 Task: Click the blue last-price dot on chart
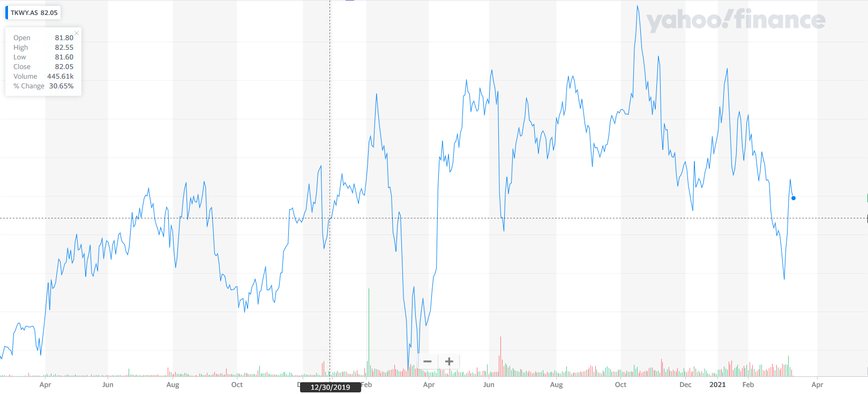pos(794,198)
